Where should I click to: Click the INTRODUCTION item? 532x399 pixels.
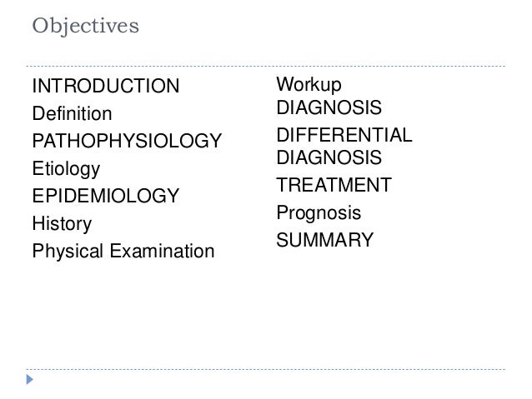coord(106,86)
